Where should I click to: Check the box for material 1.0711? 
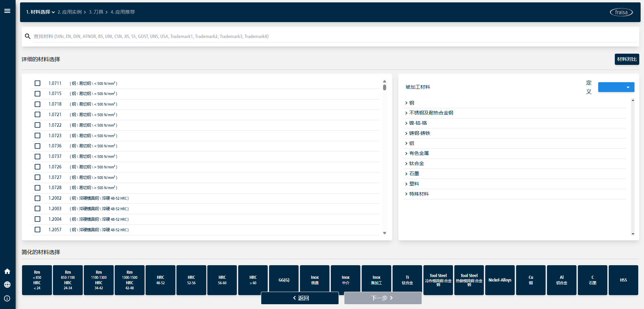click(x=38, y=83)
